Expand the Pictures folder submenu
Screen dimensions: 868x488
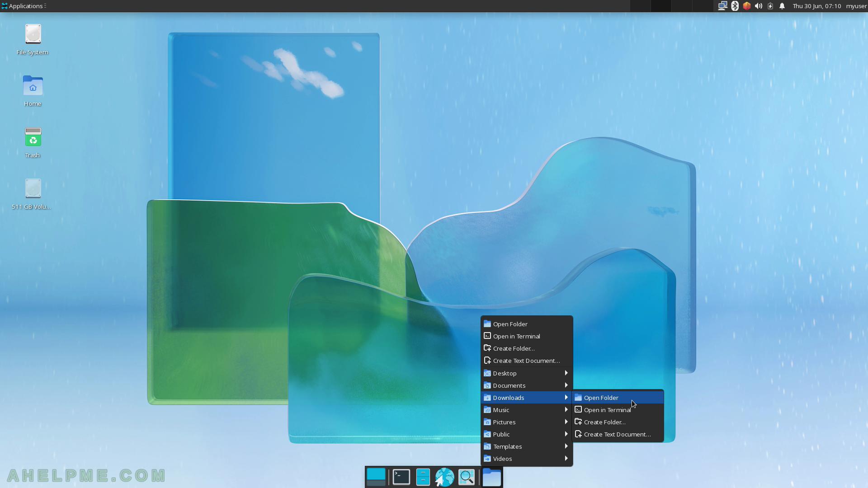click(x=527, y=422)
